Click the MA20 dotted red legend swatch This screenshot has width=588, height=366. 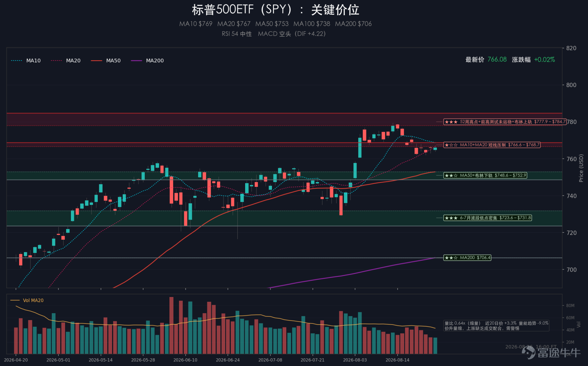click(56, 61)
